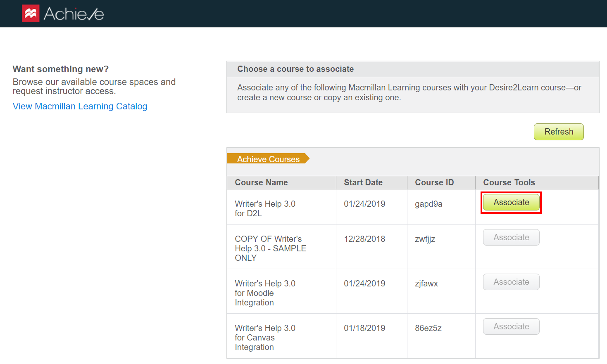Click the Refresh button
Image resolution: width=607 pixels, height=364 pixels.
558,132
